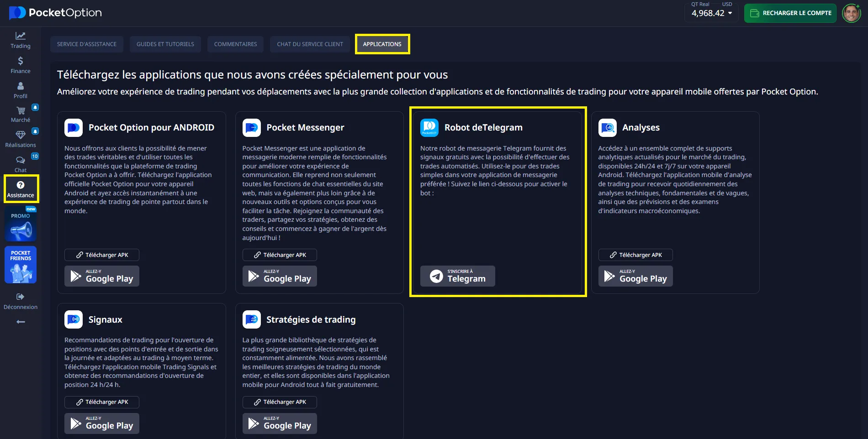Click the main page heading Téléchargez les applications

[252, 75]
